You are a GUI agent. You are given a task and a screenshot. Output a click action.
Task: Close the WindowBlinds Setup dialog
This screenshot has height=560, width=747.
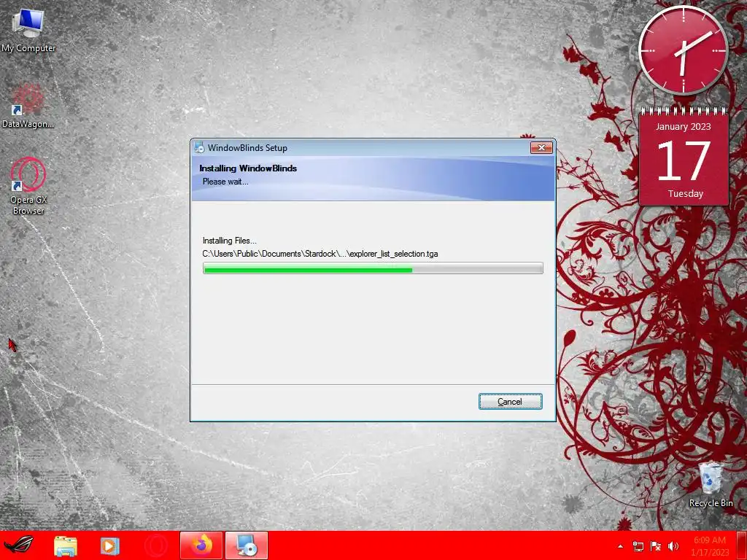[x=541, y=147]
